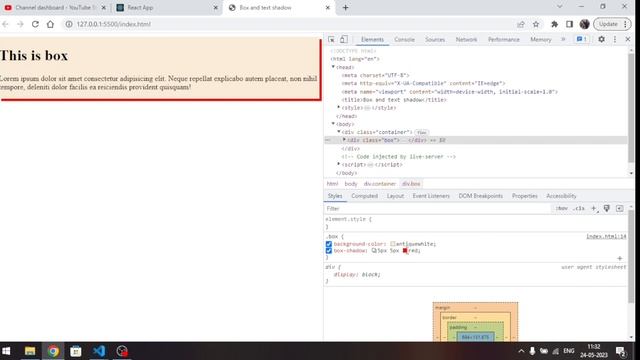This screenshot has width=640, height=360.
Task: Expand the style element node
Action: (339, 107)
